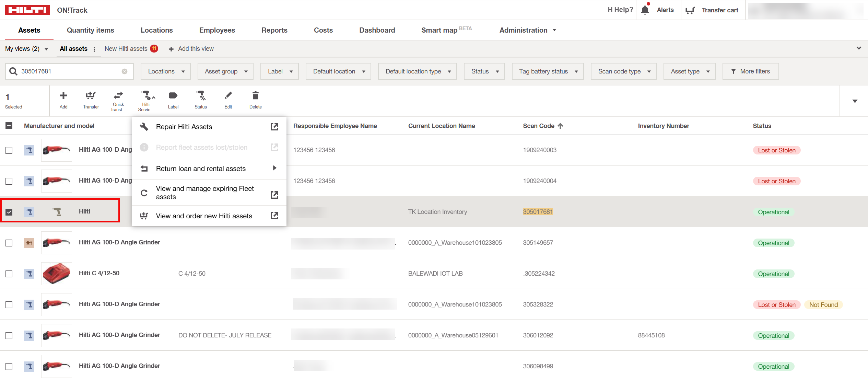Open the Asset group filter dropdown
The image size is (868, 381).
(x=225, y=71)
